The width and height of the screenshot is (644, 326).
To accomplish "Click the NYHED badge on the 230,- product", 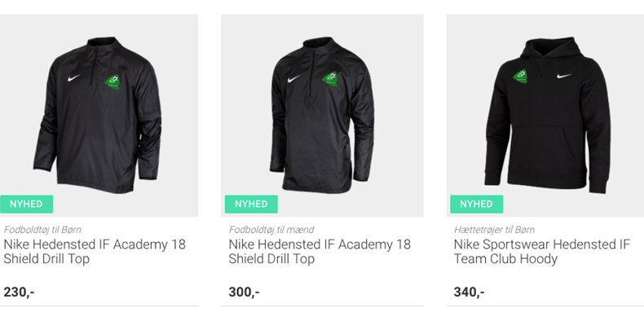I will [x=26, y=204].
